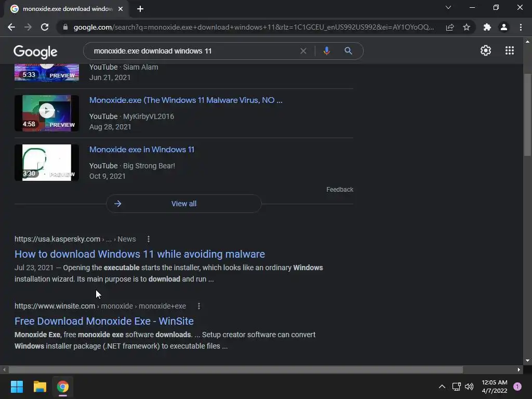Open the Chrome profile avatar
Viewport: 532px width, 399px height.
pyautogui.click(x=504, y=27)
